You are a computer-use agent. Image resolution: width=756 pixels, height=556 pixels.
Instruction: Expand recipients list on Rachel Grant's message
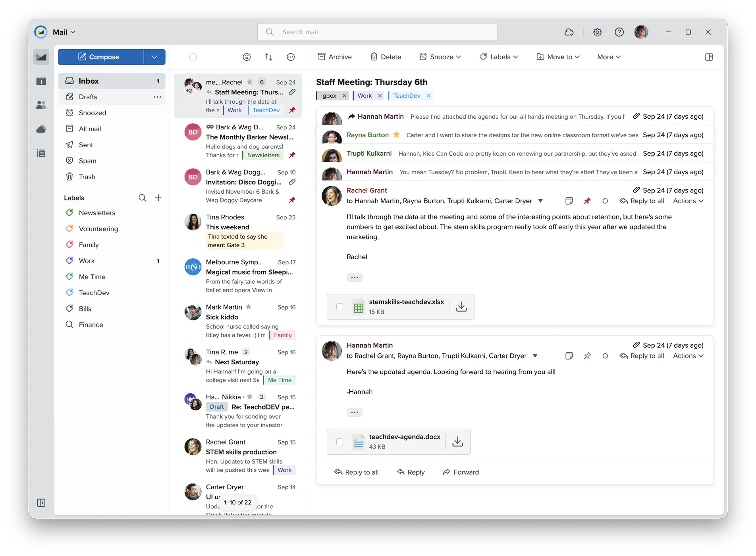pos(540,201)
